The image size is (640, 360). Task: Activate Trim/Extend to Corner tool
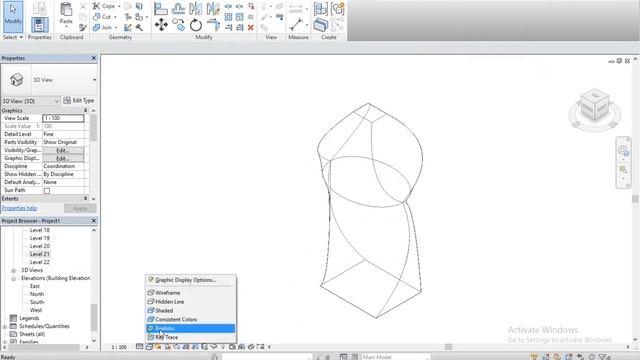(213, 25)
